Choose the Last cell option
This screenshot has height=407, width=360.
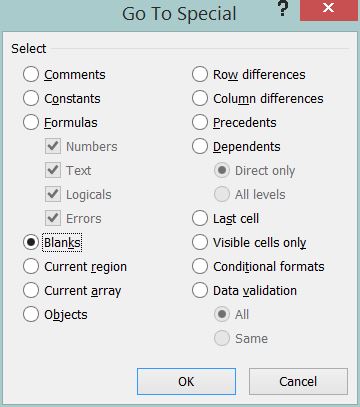[200, 218]
